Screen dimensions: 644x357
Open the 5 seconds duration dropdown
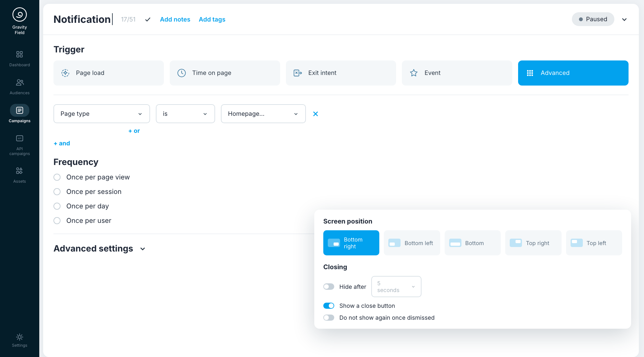pyautogui.click(x=396, y=287)
